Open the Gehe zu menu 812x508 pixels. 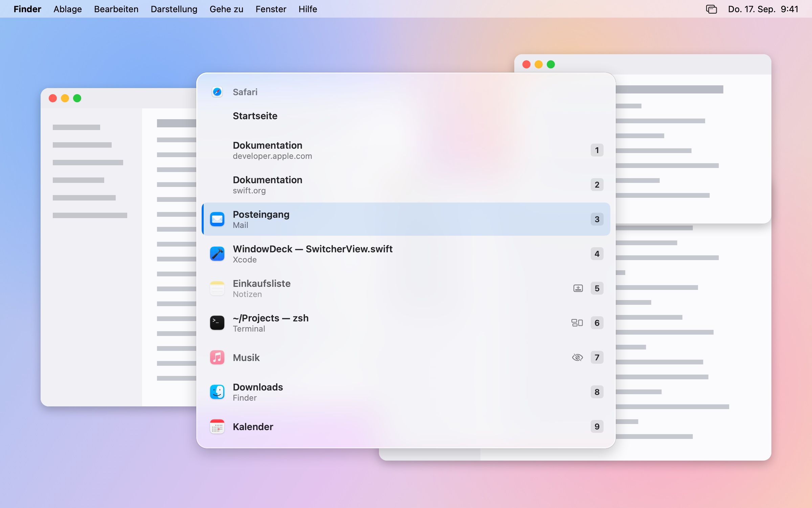(226, 9)
